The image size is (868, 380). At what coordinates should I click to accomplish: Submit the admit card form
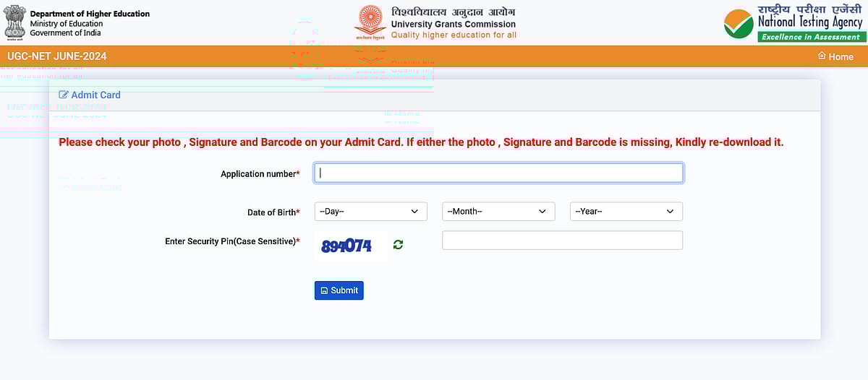click(x=339, y=290)
